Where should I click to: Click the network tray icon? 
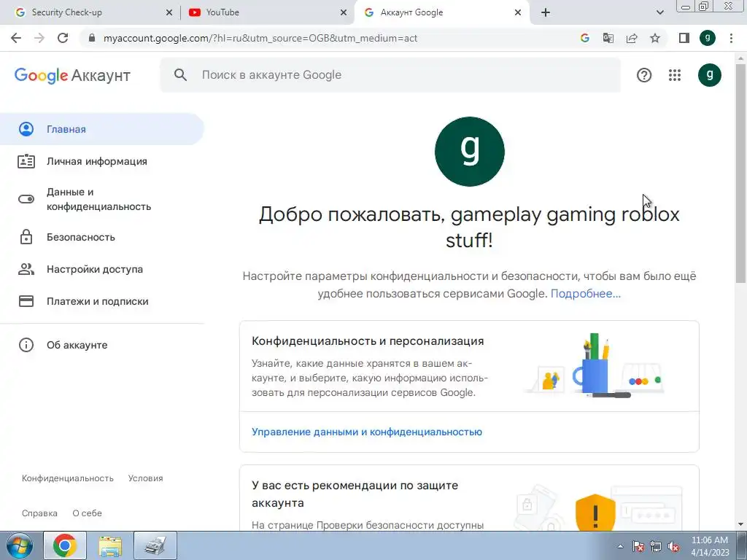656,547
